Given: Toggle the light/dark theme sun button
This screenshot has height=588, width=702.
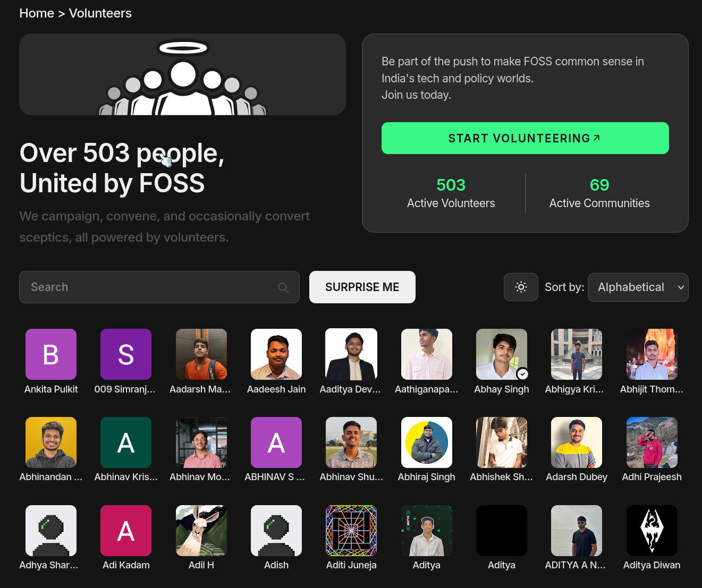Looking at the screenshot, I should (x=521, y=287).
